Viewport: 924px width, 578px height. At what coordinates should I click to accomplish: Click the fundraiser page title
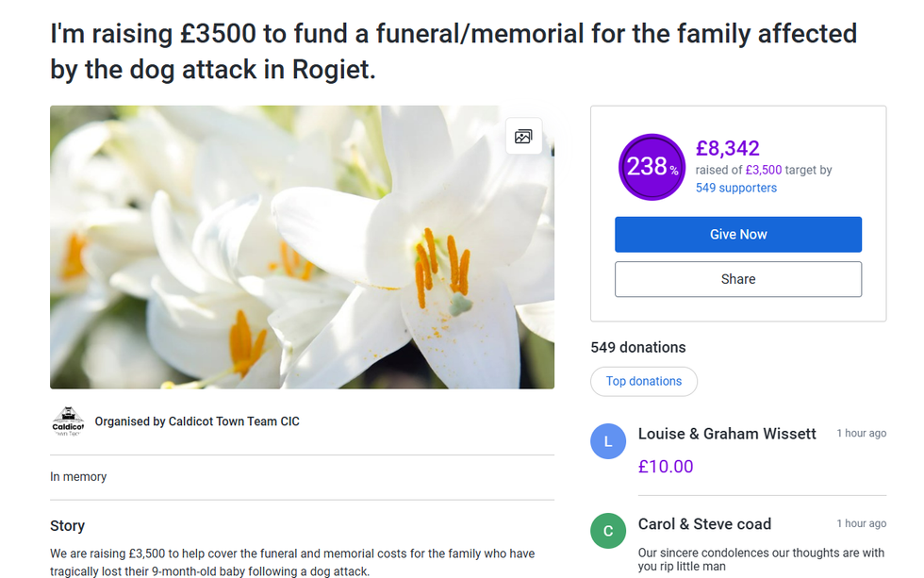pyautogui.click(x=453, y=52)
